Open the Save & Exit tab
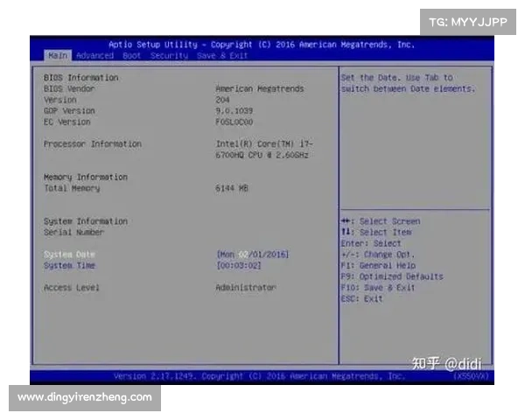The image size is (525, 420). [x=222, y=56]
